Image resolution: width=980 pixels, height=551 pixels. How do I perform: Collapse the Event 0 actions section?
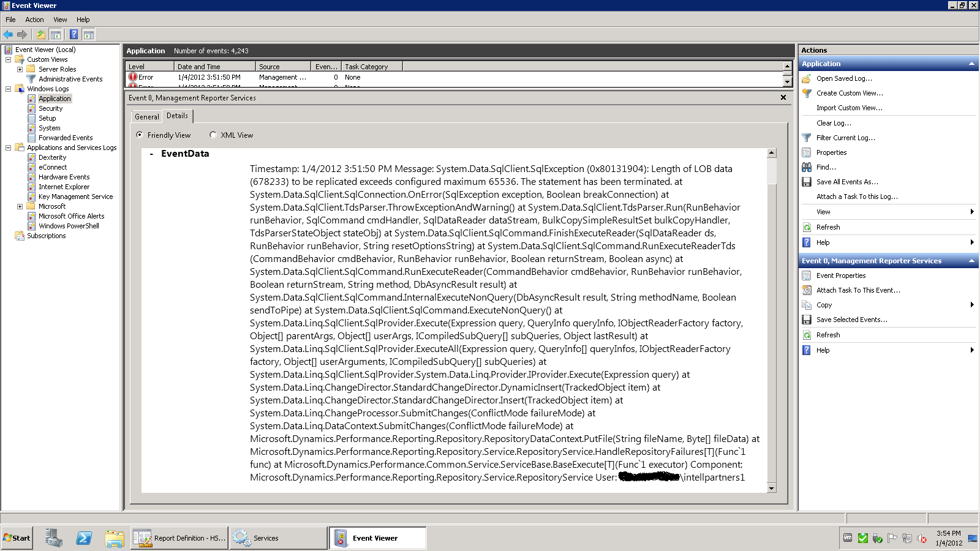point(971,261)
